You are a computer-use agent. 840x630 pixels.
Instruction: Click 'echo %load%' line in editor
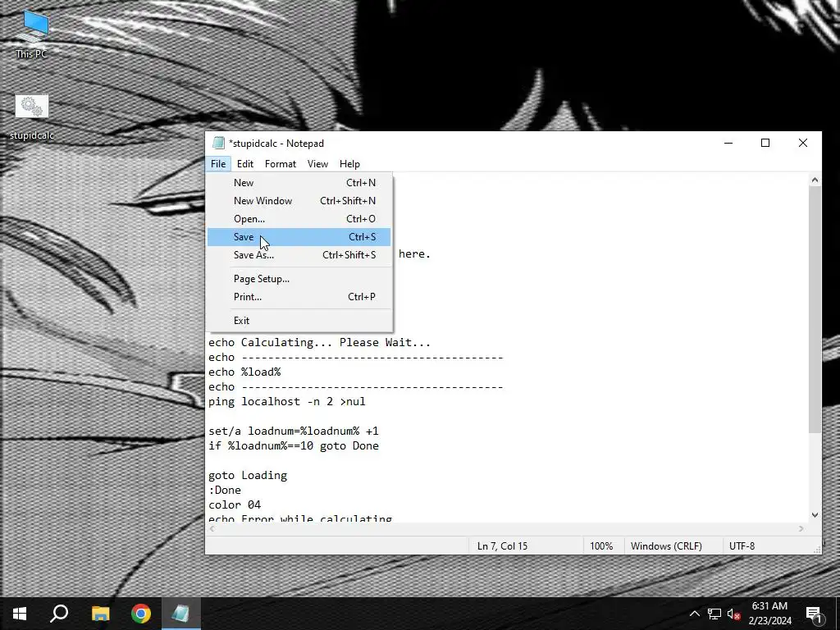click(244, 372)
